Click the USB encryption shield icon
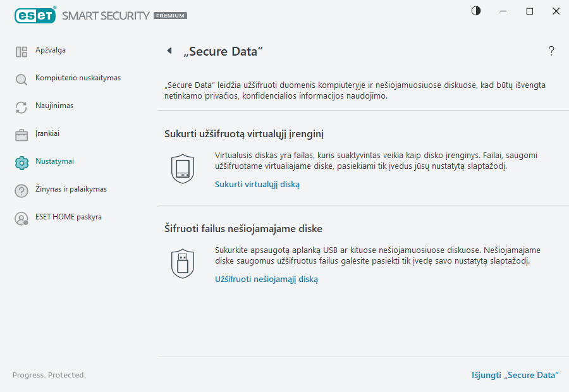This screenshot has width=569, height=392. tap(183, 263)
